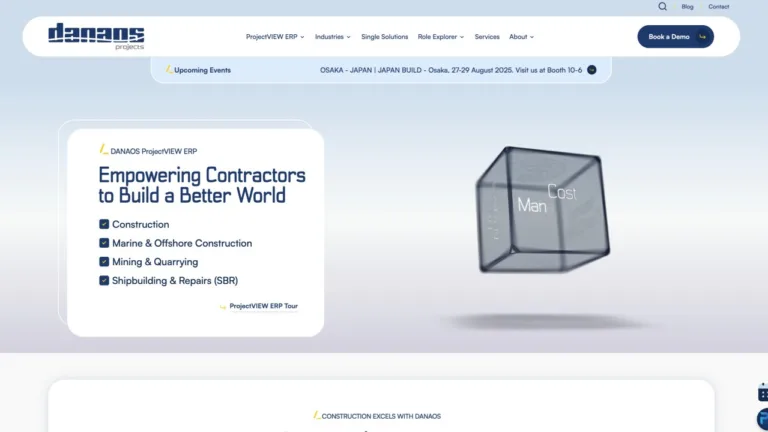The height and width of the screenshot is (432, 768).
Task: Go to the Blog link
Action: [x=687, y=7]
